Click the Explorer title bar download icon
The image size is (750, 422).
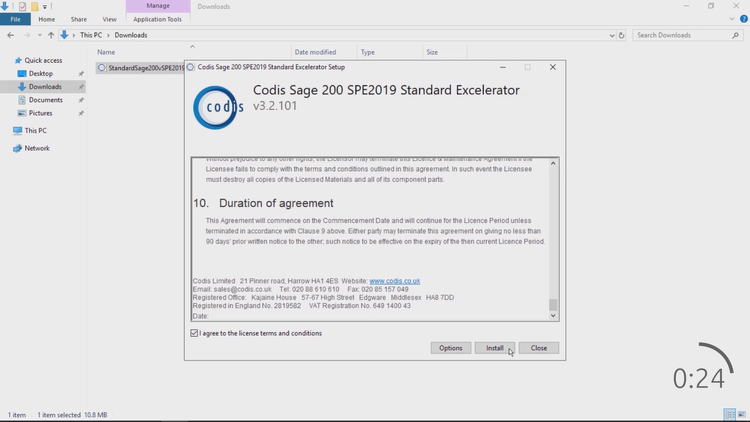click(4, 6)
